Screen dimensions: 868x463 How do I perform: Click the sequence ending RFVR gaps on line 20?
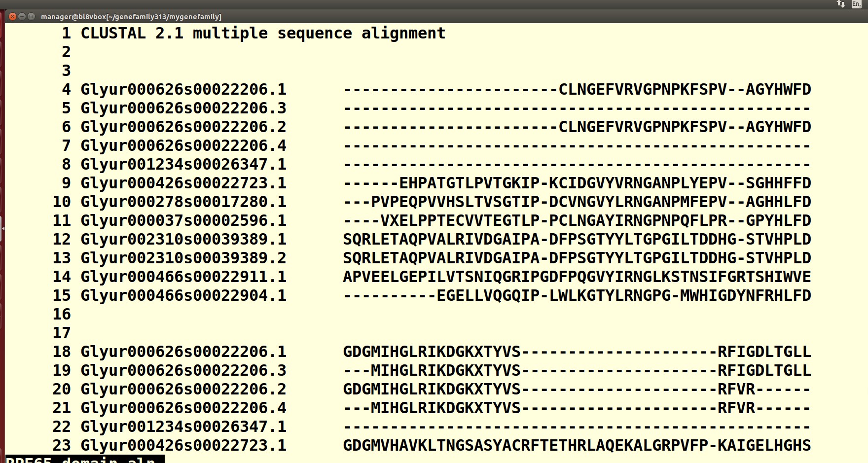(x=577, y=390)
